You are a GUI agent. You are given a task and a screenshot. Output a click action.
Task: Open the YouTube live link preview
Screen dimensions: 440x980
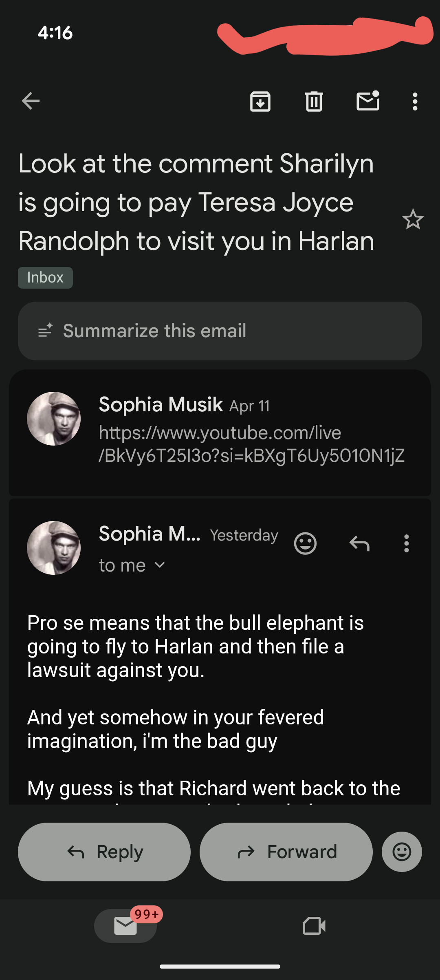pos(251,444)
